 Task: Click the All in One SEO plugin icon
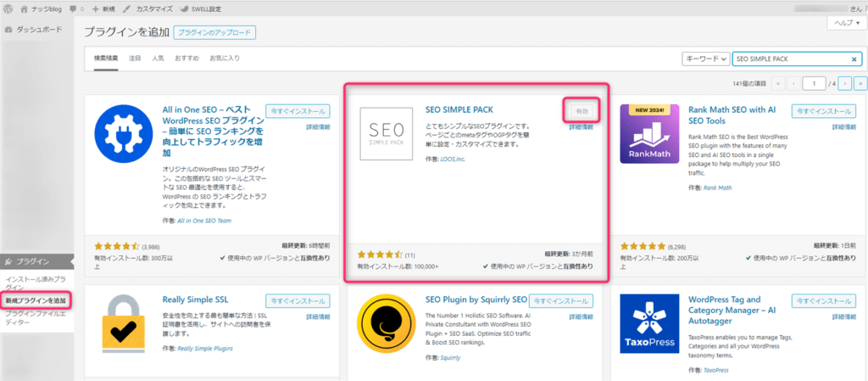click(x=124, y=133)
